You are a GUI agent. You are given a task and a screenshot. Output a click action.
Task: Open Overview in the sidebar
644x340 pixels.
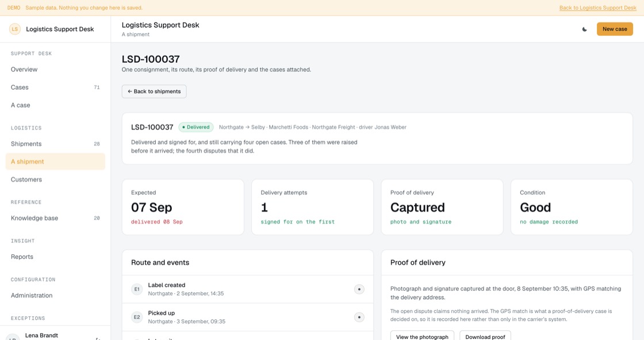click(x=55, y=70)
